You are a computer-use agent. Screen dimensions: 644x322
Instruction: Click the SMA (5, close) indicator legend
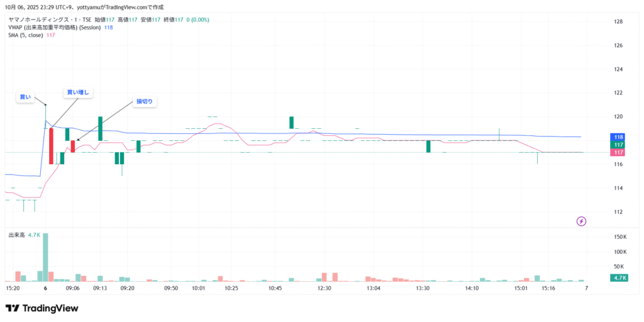[x=26, y=35]
